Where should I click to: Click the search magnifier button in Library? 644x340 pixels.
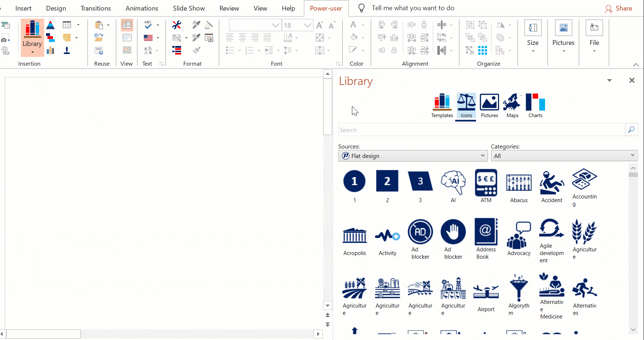tap(631, 130)
